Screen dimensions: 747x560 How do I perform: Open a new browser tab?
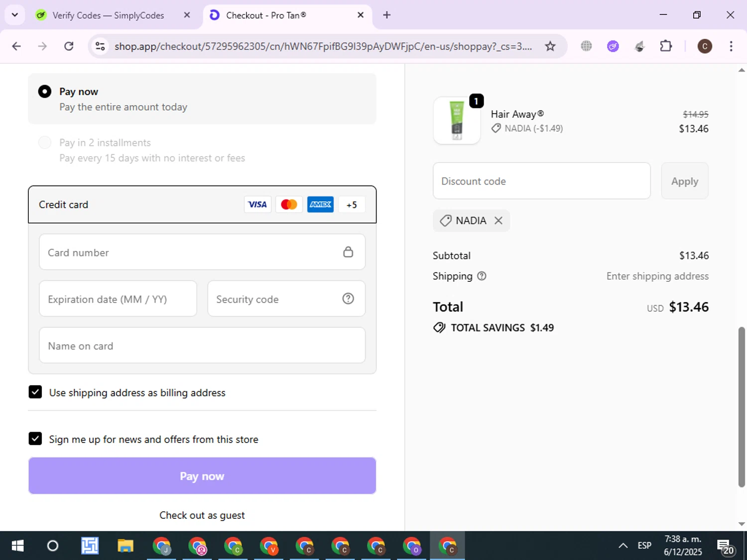pos(387,15)
